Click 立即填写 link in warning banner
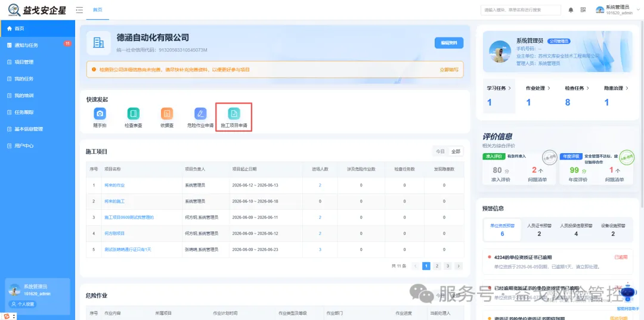Viewport: 644px width, 320px height. 449,70
